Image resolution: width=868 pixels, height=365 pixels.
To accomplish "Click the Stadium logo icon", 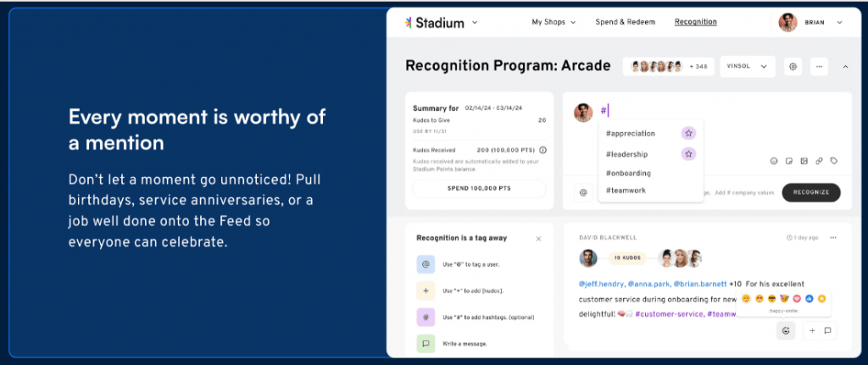I will [408, 23].
